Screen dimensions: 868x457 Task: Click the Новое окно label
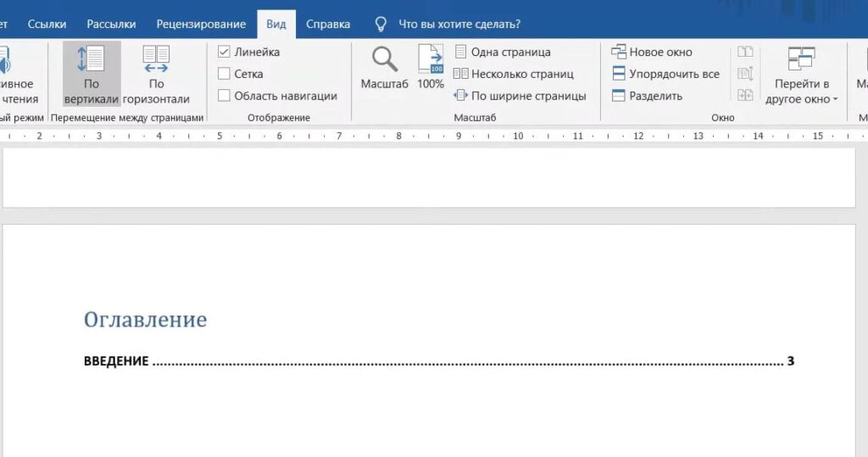[x=661, y=52]
